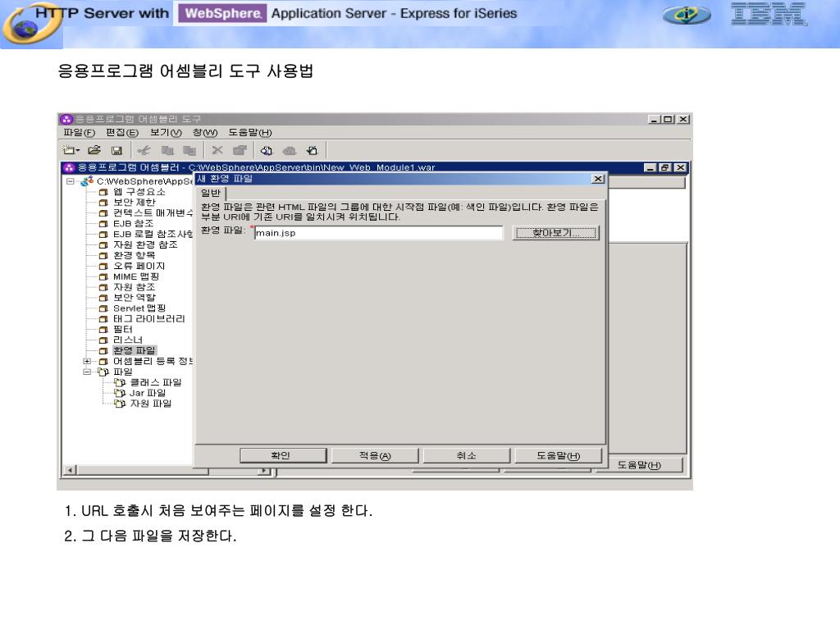Click the Properties toolbar icon next to Delete
Screen dimensions: 840x630
240,151
